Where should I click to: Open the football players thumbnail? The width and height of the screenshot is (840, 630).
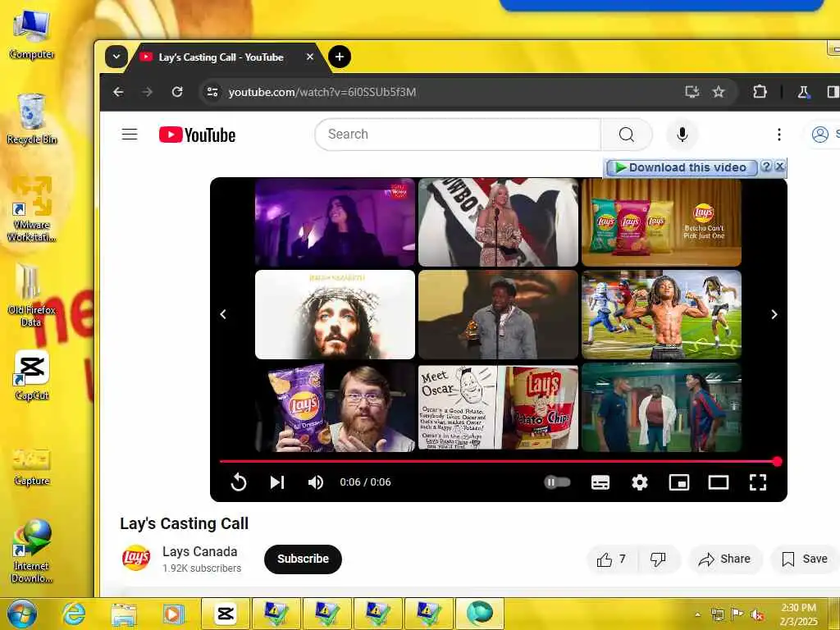coord(662,314)
